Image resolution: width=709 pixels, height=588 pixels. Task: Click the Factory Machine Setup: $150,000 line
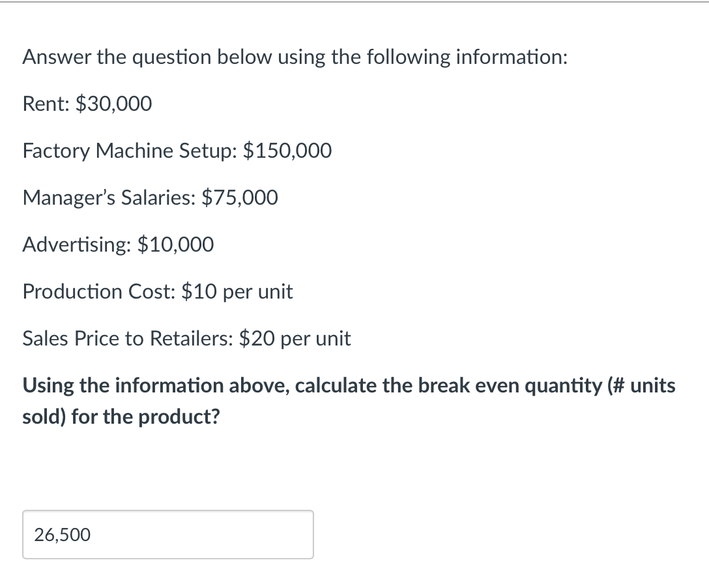click(176, 151)
